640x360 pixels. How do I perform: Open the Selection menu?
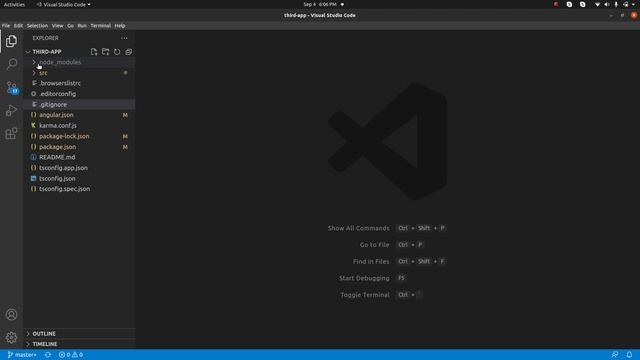point(37,26)
